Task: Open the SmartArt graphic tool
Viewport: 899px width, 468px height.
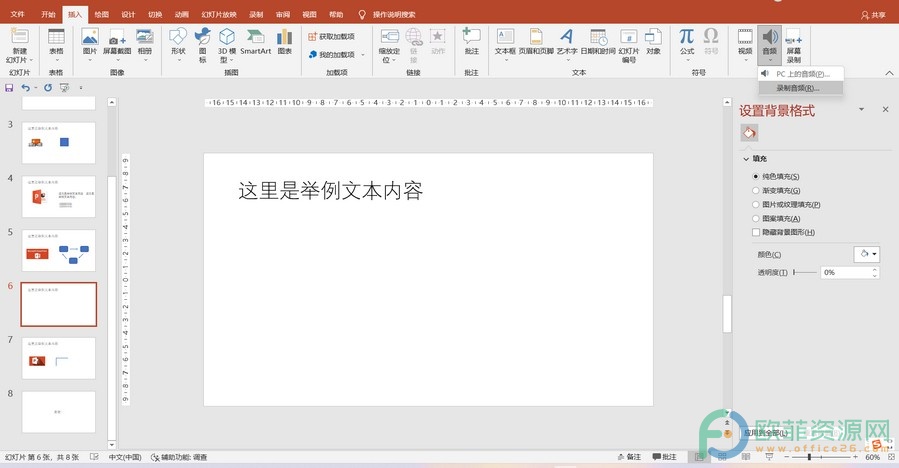Action: (256, 41)
